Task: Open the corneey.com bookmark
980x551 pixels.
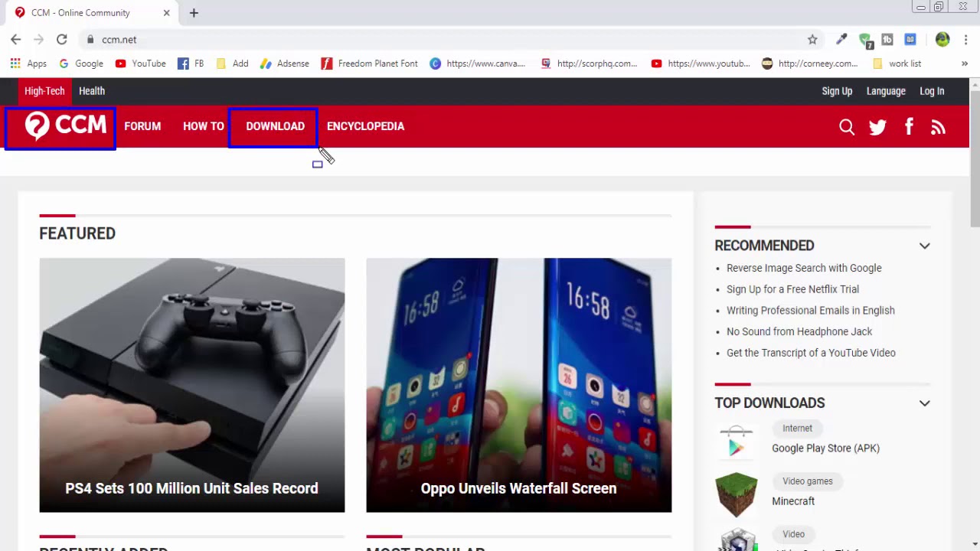Action: coord(810,64)
